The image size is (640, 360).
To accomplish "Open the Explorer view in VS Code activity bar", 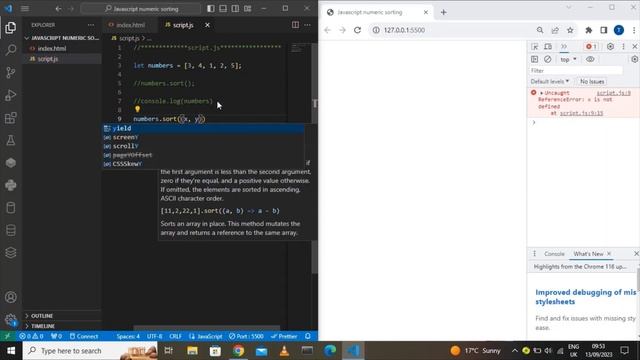I will click(x=11, y=28).
